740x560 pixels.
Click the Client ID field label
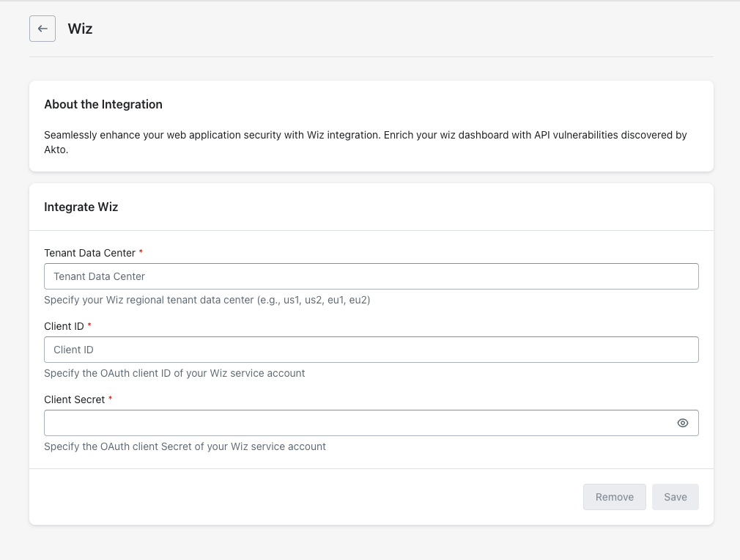click(x=64, y=326)
